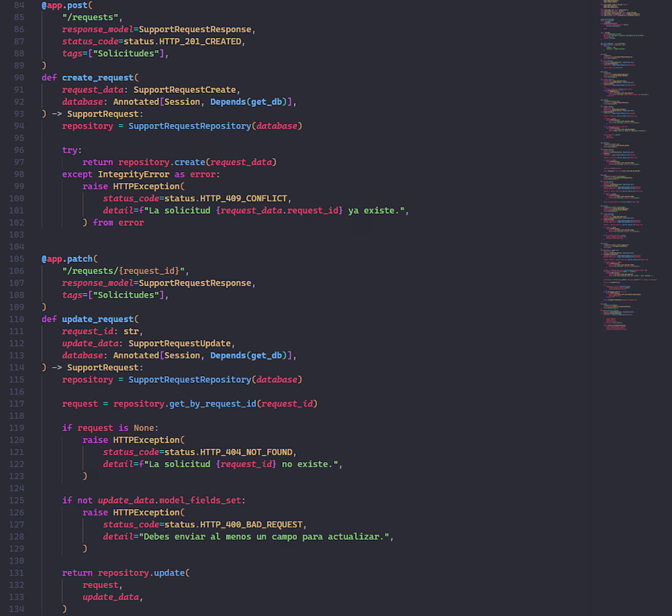Click the update_data argument on the line after request
Viewport: 672px width, 616px height.
[111, 596]
